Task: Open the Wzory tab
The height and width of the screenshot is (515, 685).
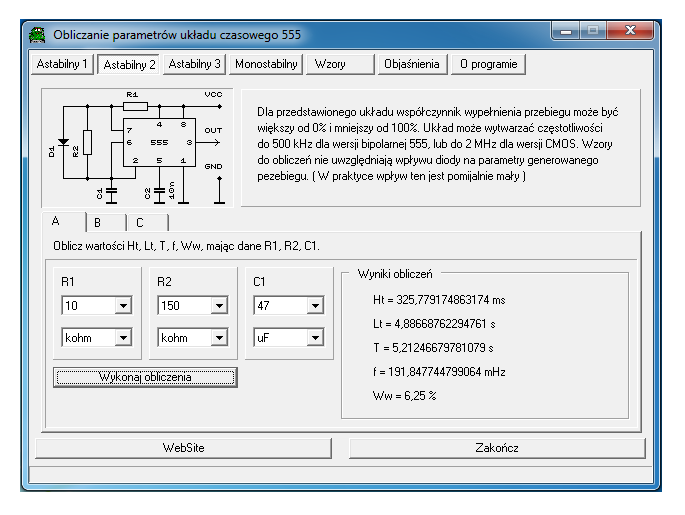Action: click(x=340, y=64)
